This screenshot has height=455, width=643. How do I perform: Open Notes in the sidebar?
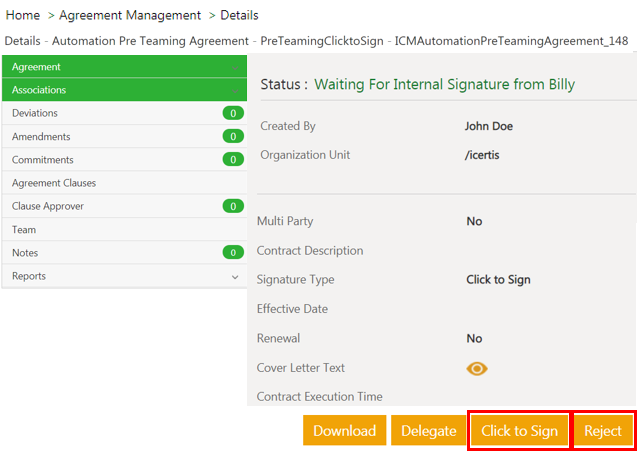25,253
